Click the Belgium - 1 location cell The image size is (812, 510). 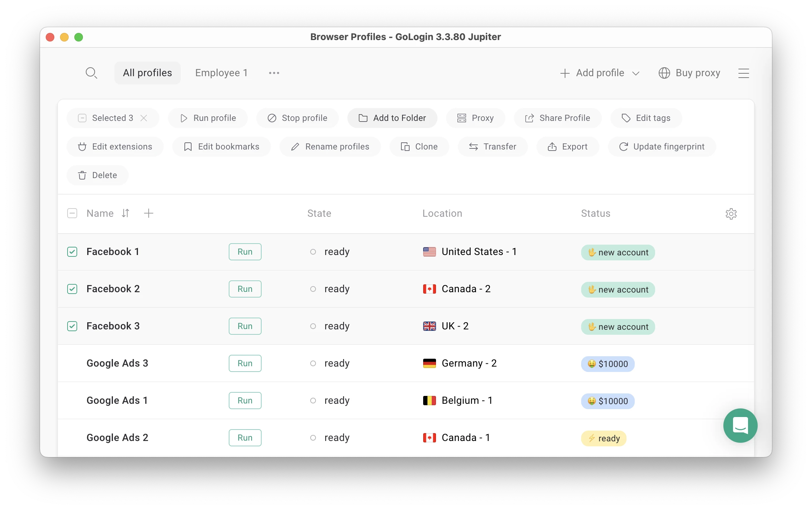458,401
